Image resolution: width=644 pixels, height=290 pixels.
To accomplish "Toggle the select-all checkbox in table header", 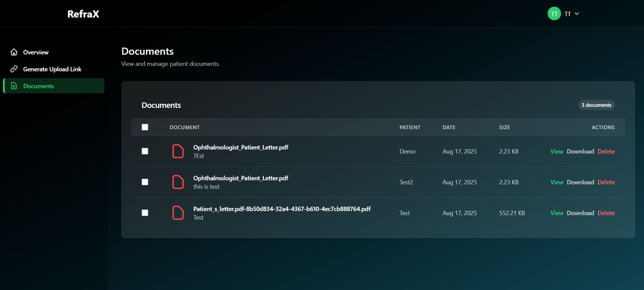I will [145, 127].
